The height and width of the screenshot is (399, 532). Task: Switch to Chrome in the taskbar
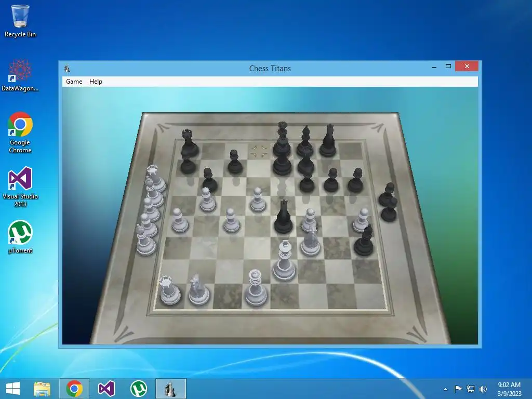(74, 389)
